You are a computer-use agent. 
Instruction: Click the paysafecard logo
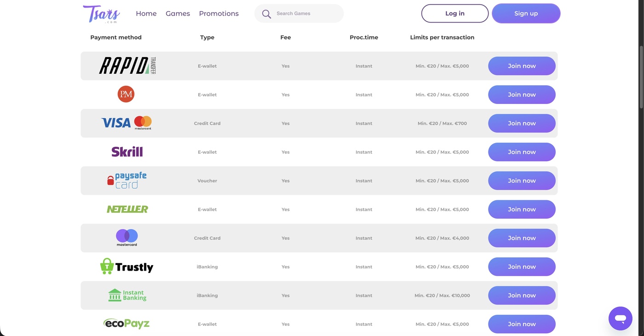pos(126,180)
